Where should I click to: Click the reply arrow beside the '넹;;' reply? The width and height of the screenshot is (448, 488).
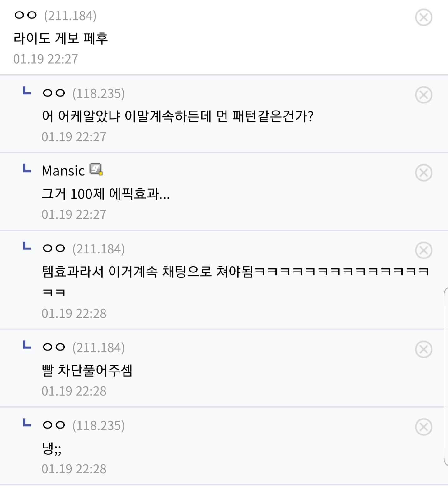pyautogui.click(x=27, y=423)
